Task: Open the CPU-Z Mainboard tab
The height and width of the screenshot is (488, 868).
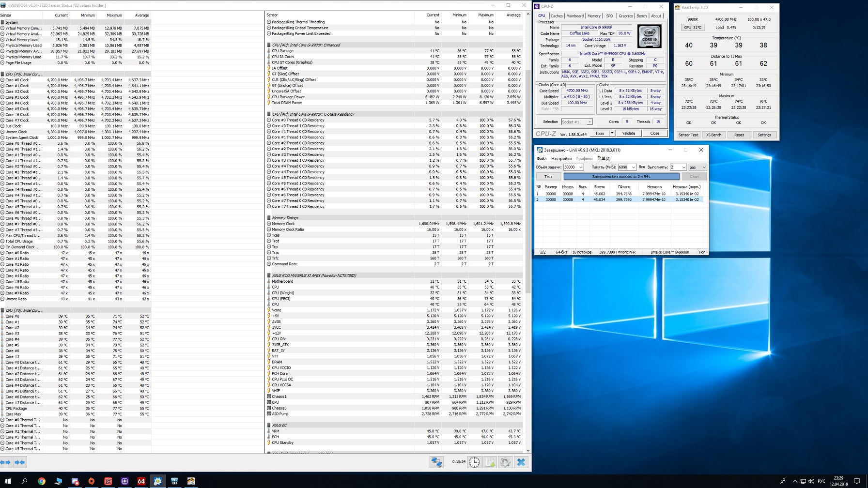Action: pyautogui.click(x=575, y=16)
